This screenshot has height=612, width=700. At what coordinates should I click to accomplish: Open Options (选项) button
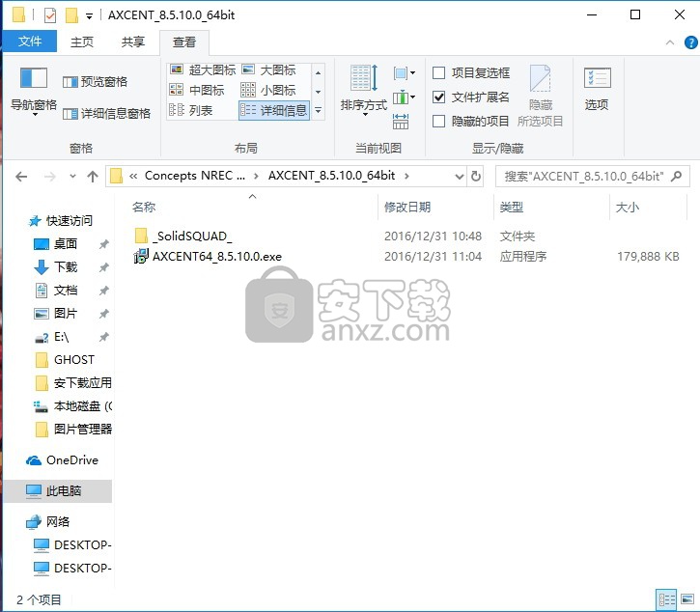click(597, 89)
